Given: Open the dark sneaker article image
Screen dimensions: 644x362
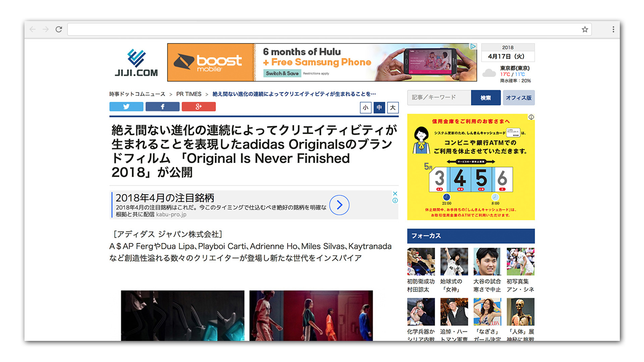Looking at the screenshot, I should [183, 316].
